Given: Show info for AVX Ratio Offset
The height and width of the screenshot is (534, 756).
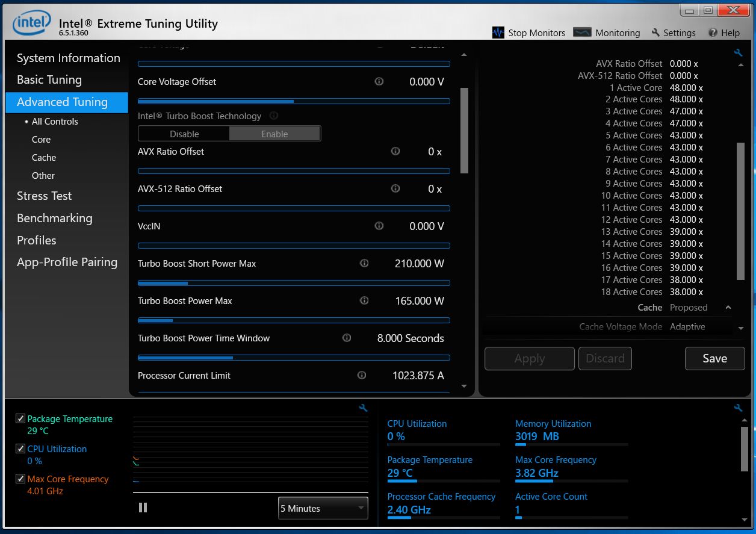Looking at the screenshot, I should click(x=395, y=151).
